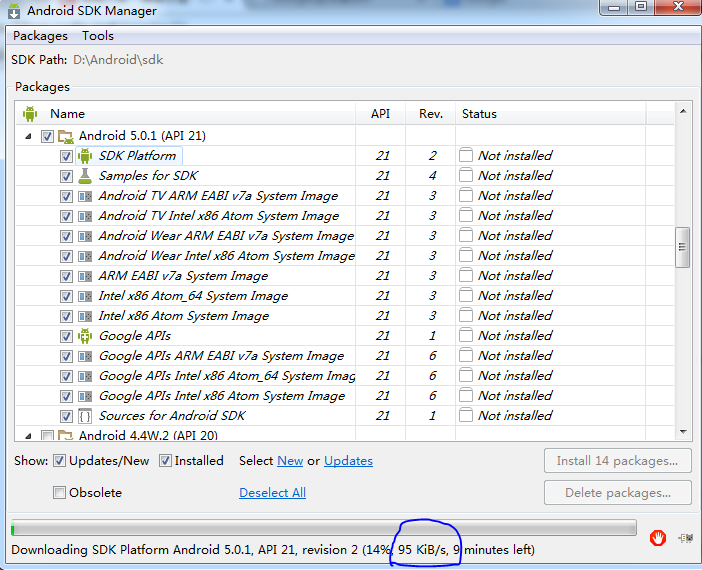Image resolution: width=702 pixels, height=570 pixels.
Task: Collapse the Android 5.0.1 (API 21) tree node
Action: (29, 137)
